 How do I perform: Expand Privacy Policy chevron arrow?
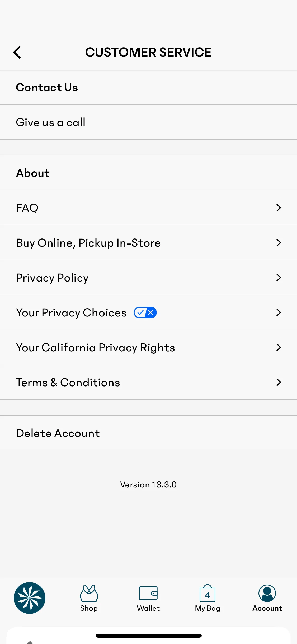[x=279, y=278]
